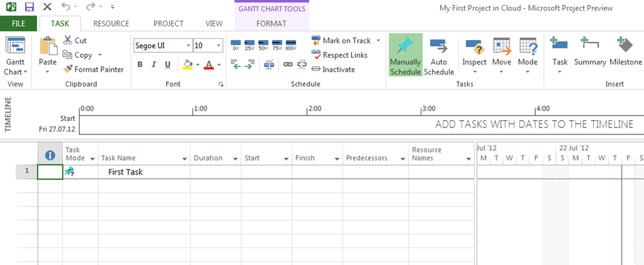Select the First Task name cell
Screen dimensions: 644x265
tap(144, 171)
